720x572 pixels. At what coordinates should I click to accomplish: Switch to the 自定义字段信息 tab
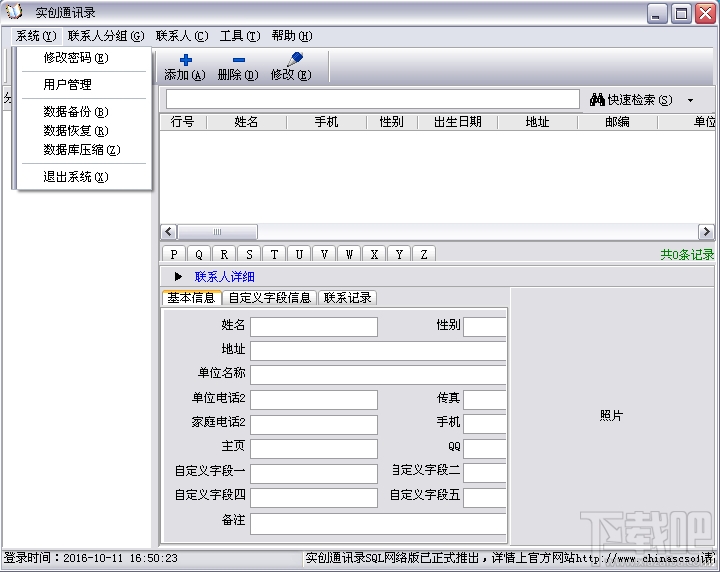[270, 298]
